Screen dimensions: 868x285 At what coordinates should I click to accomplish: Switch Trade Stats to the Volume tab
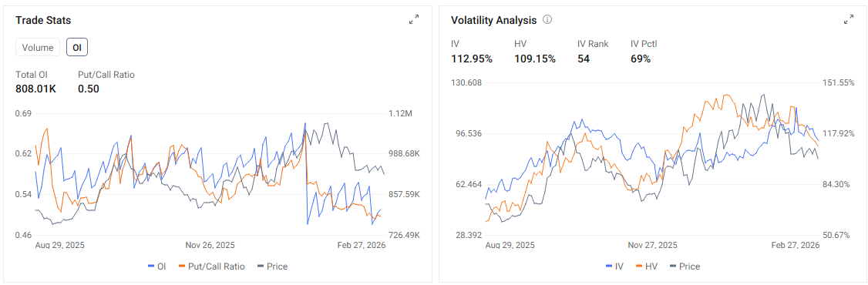pyautogui.click(x=38, y=48)
